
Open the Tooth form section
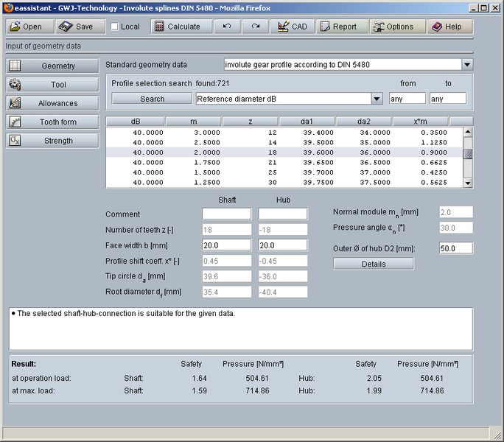[x=52, y=122]
